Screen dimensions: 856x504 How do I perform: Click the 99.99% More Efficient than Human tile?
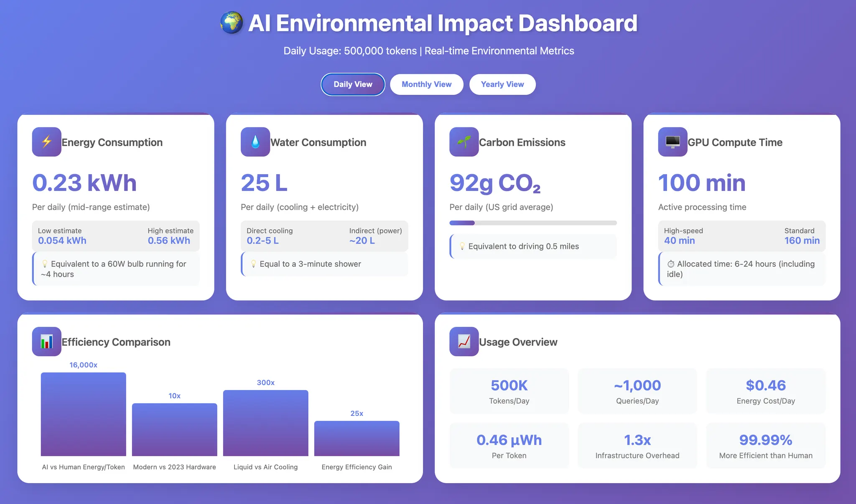(766, 446)
